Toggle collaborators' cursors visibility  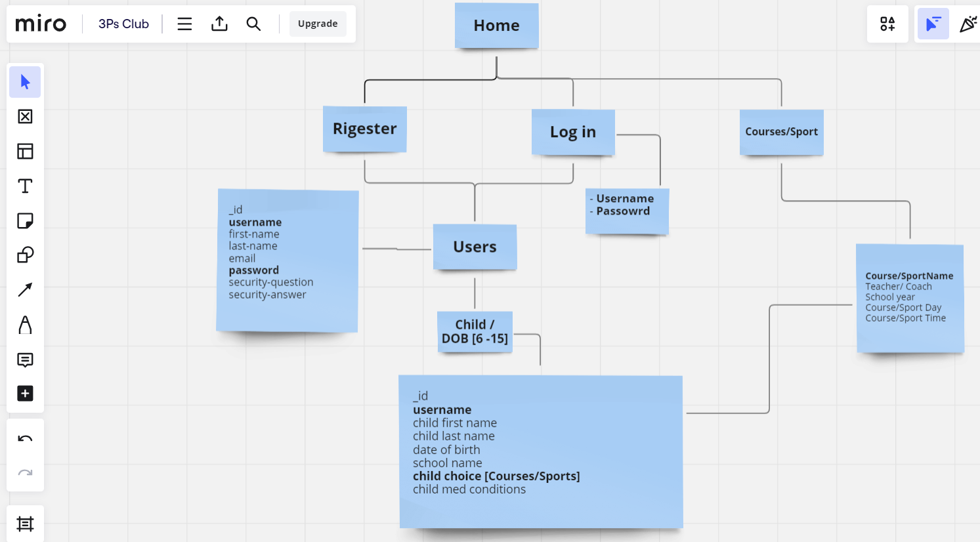(x=933, y=24)
